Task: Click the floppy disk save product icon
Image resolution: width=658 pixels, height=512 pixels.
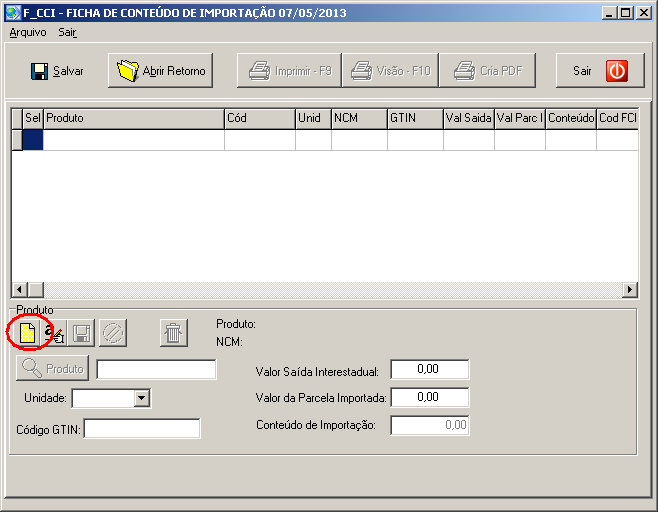Action: 81,333
